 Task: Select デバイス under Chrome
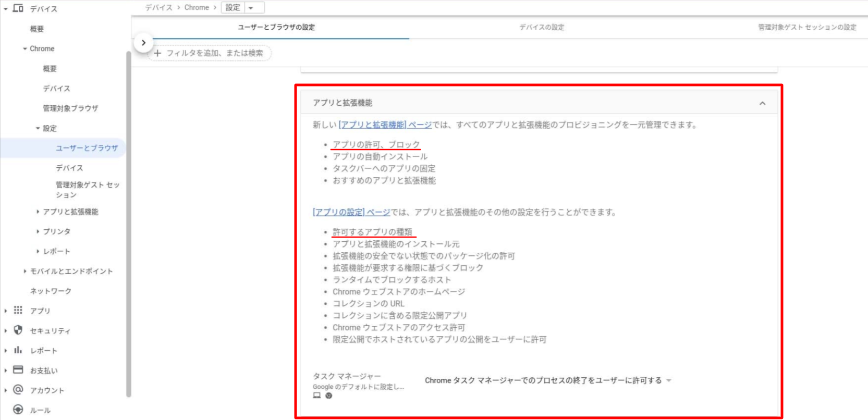coord(56,88)
